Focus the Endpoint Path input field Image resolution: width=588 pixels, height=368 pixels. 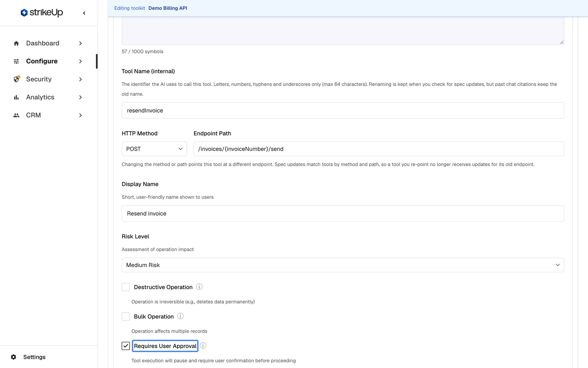[x=379, y=149]
